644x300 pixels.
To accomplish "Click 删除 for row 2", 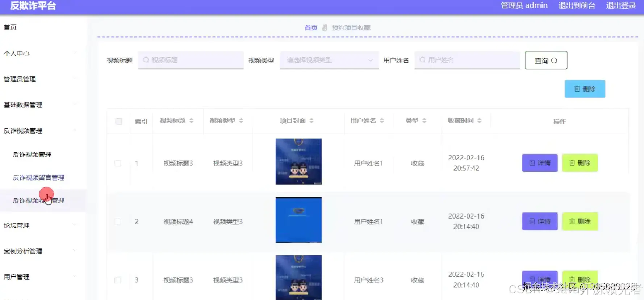I will [x=580, y=221].
